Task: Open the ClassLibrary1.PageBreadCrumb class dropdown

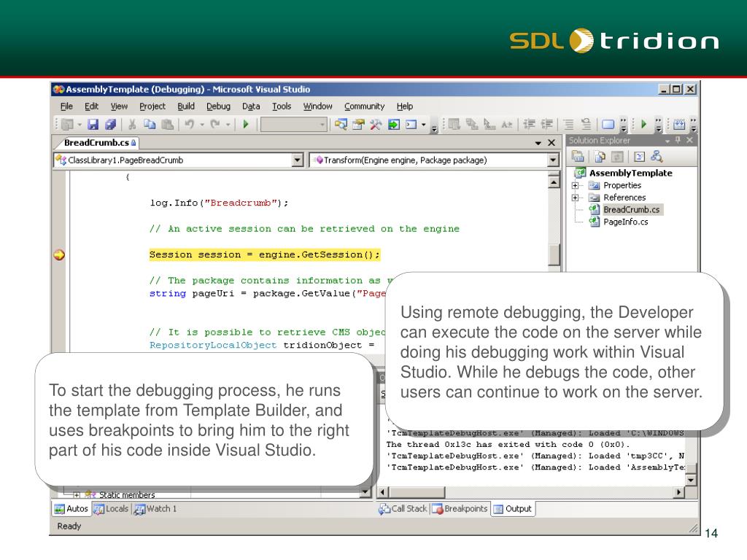Action: [298, 160]
